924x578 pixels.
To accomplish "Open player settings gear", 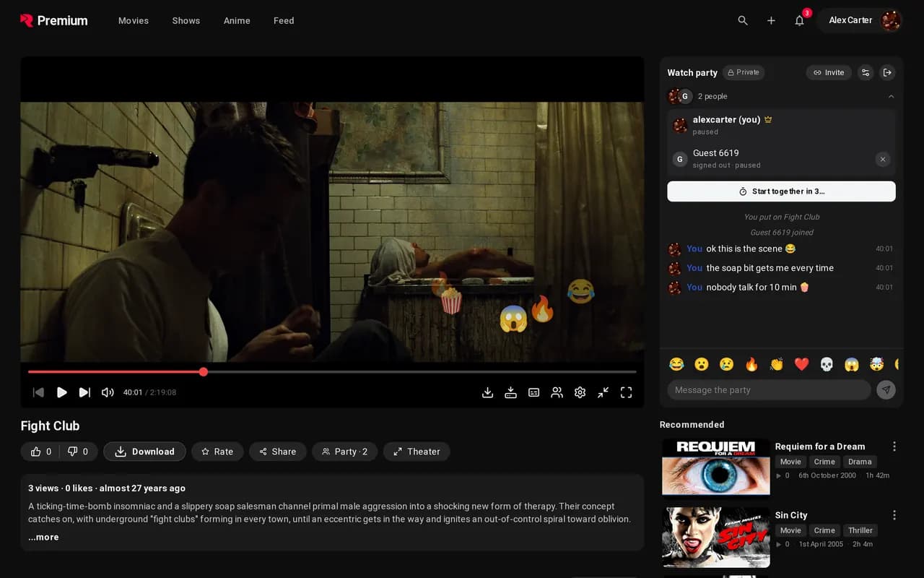I will (580, 392).
